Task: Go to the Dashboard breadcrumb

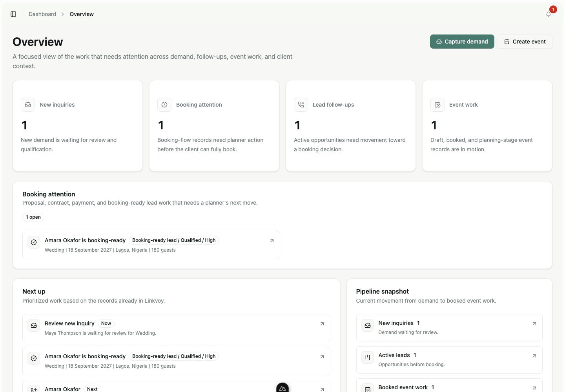Action: point(42,14)
